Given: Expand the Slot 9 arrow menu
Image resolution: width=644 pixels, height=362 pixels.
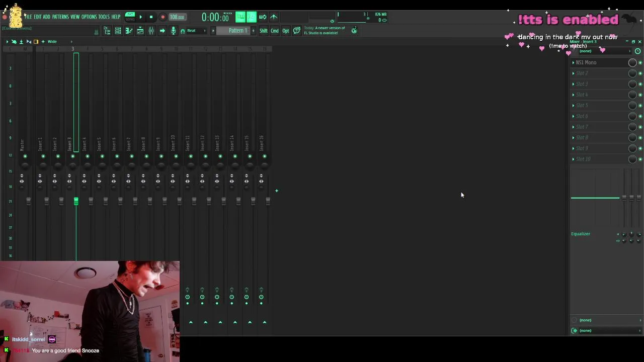Looking at the screenshot, I should [573, 148].
